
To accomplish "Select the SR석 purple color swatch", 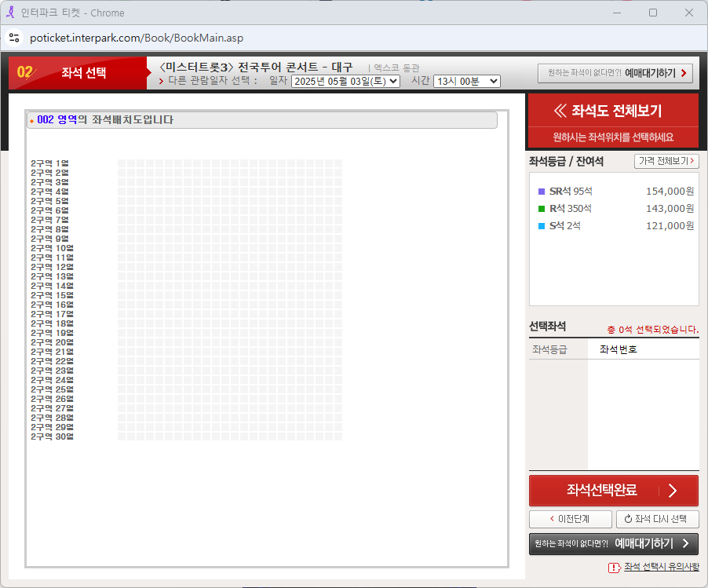I will tap(542, 192).
